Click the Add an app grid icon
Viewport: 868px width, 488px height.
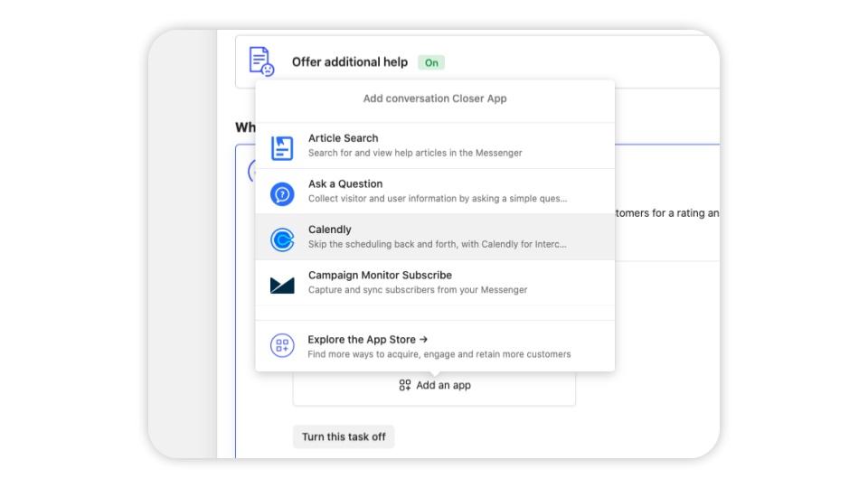pyautogui.click(x=405, y=385)
